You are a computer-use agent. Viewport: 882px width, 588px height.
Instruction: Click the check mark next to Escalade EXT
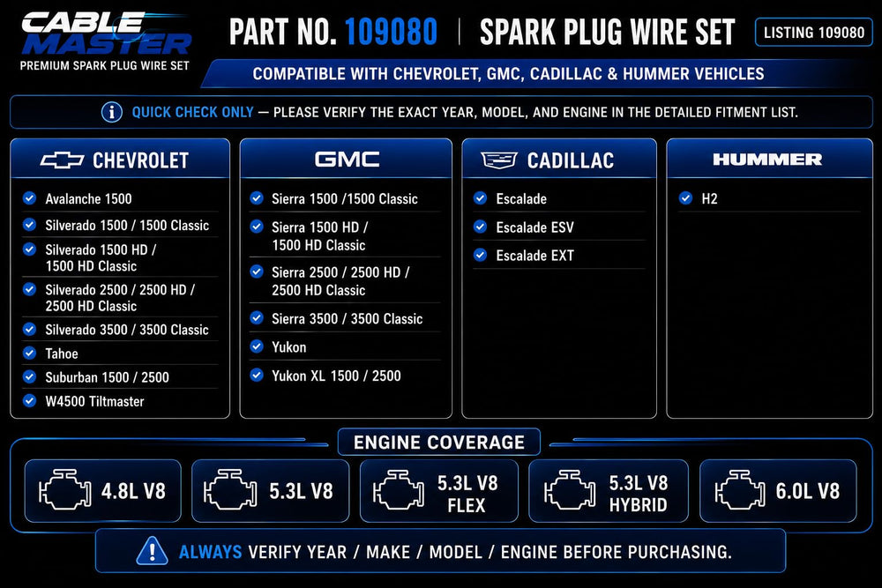[x=481, y=255]
